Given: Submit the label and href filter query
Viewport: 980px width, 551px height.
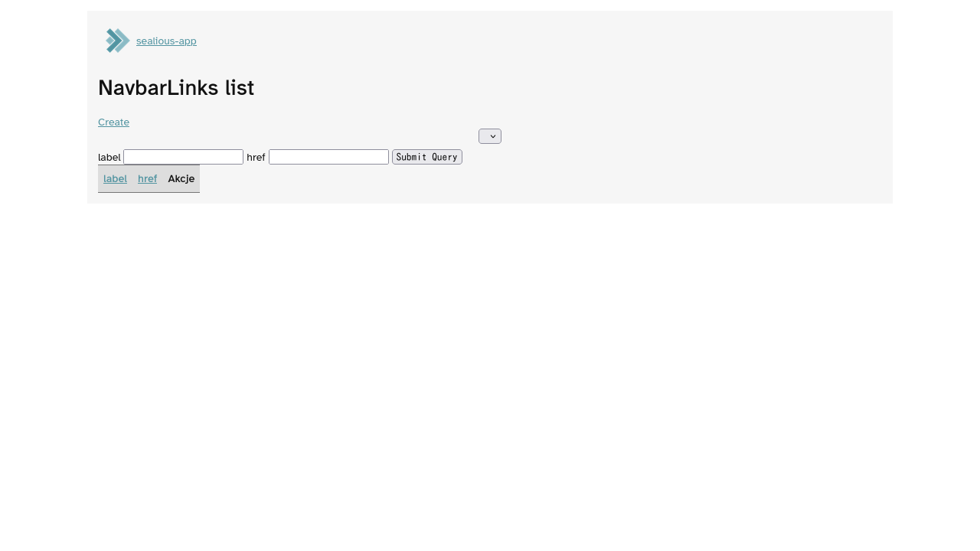Looking at the screenshot, I should [426, 157].
